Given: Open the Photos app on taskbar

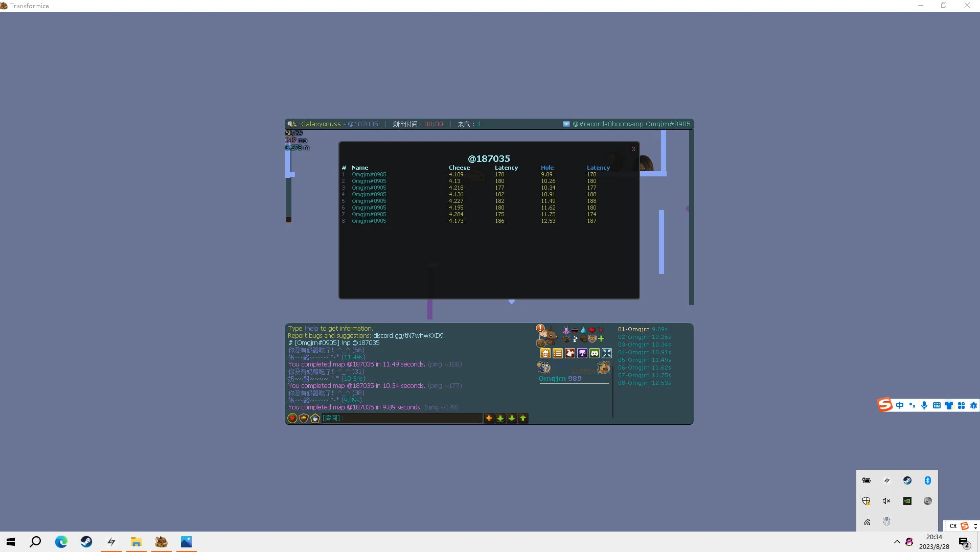Looking at the screenshot, I should (186, 542).
